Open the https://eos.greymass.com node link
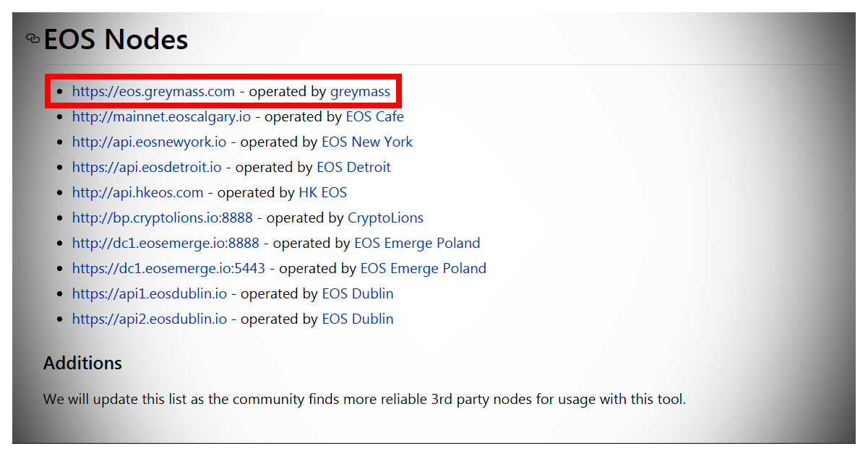The image size is (868, 456). click(x=153, y=92)
